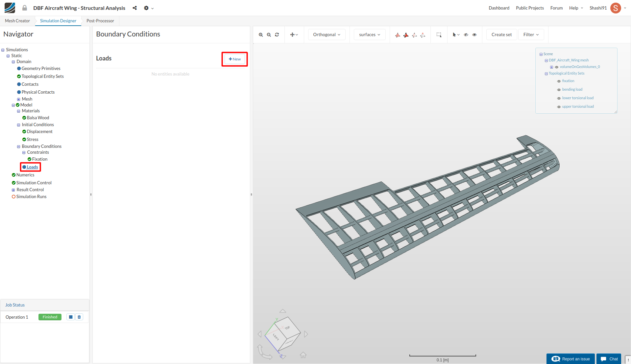Collapse the Domain tree node

click(x=13, y=62)
